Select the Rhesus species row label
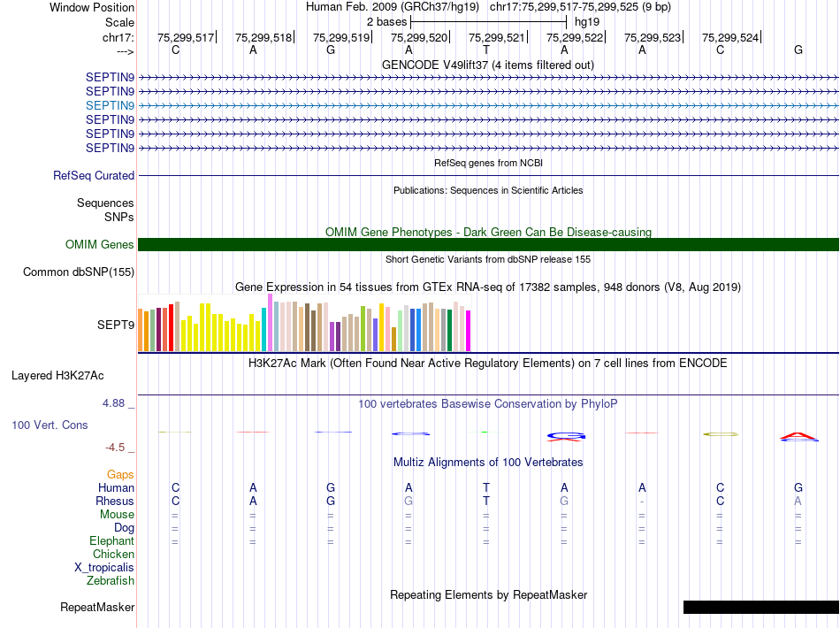Screen dimensions: 840x628 coord(115,502)
